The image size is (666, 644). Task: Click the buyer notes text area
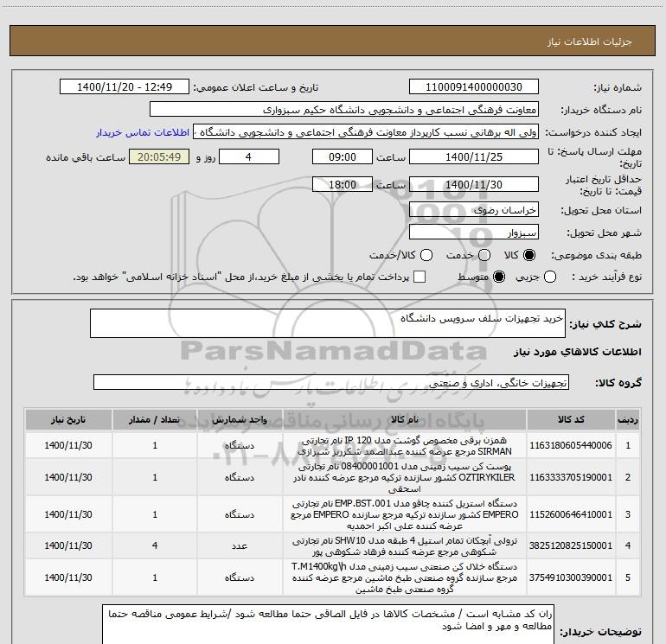(328, 625)
